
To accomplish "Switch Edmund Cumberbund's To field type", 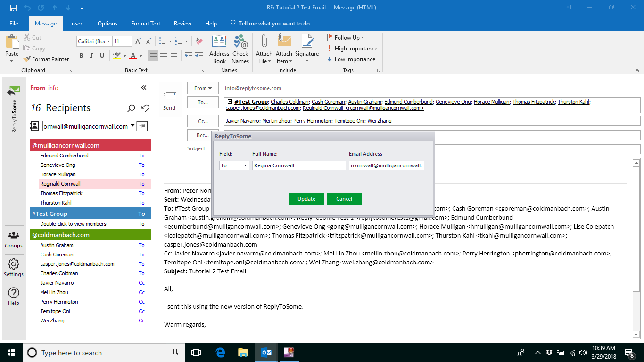I will click(141, 156).
